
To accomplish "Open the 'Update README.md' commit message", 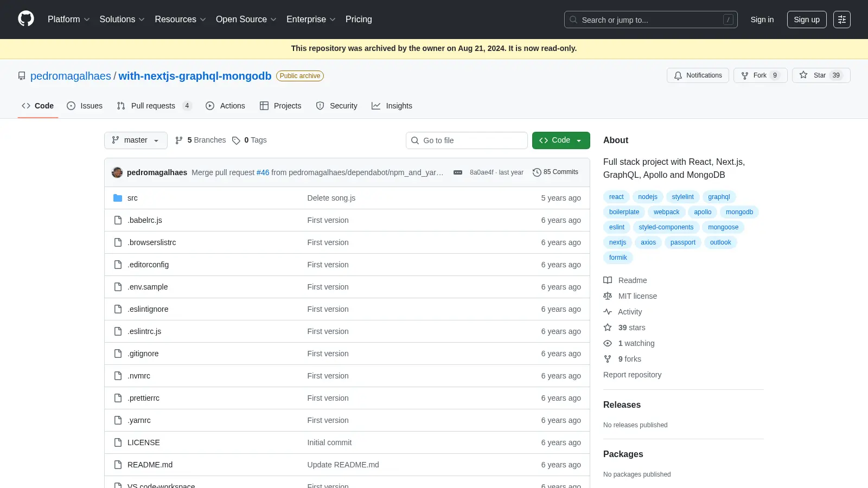I will [x=343, y=465].
